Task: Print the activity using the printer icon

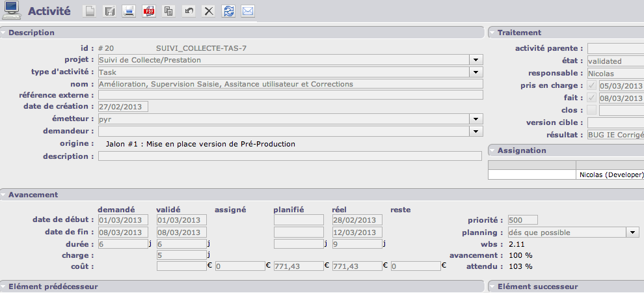Action: 129,11
